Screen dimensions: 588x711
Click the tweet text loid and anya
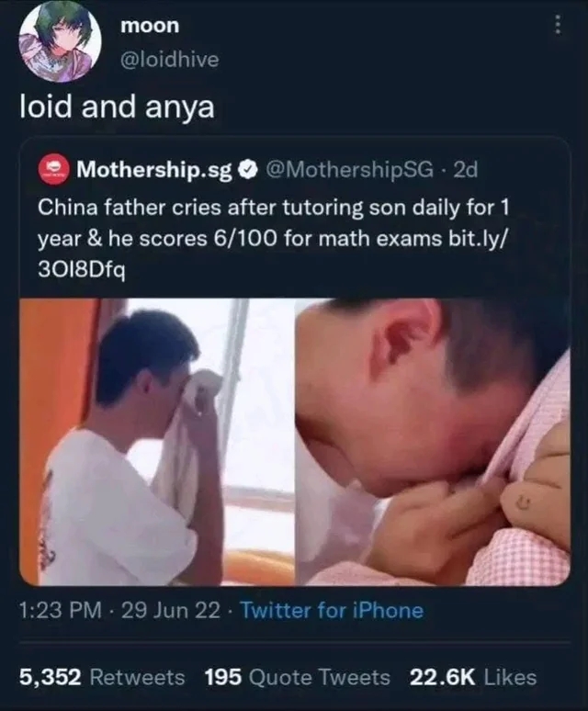tap(117, 107)
